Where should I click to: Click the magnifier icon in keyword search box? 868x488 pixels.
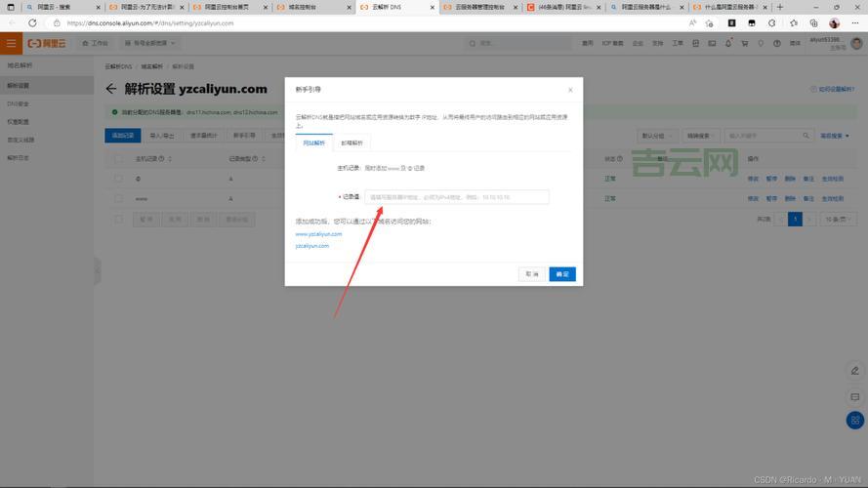tap(806, 136)
